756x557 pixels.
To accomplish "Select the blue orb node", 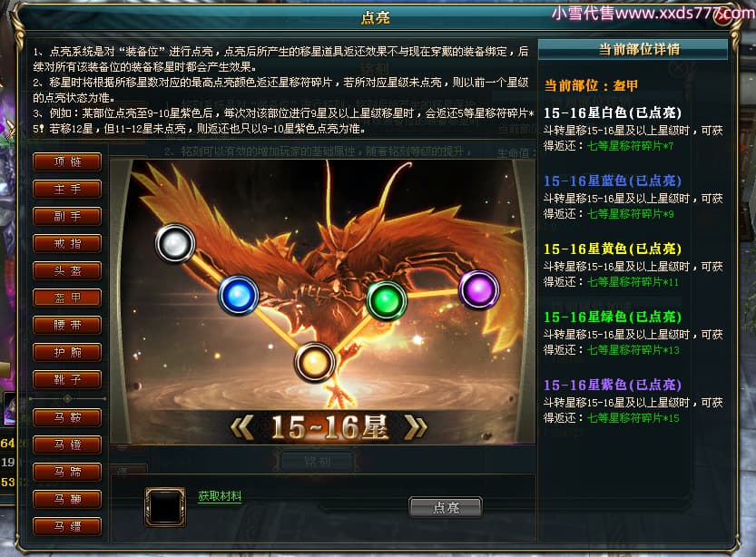I will (x=238, y=295).
